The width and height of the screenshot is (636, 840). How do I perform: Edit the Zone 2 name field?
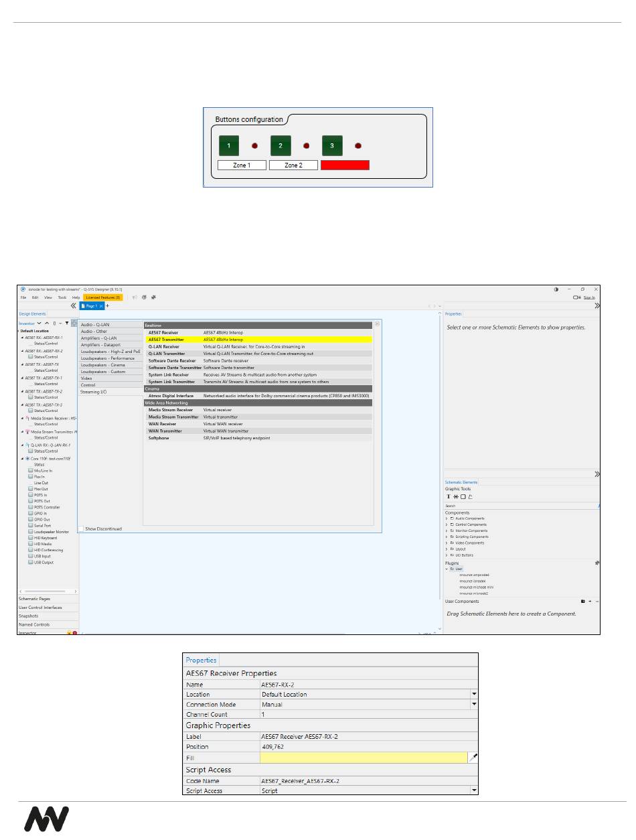[293, 165]
